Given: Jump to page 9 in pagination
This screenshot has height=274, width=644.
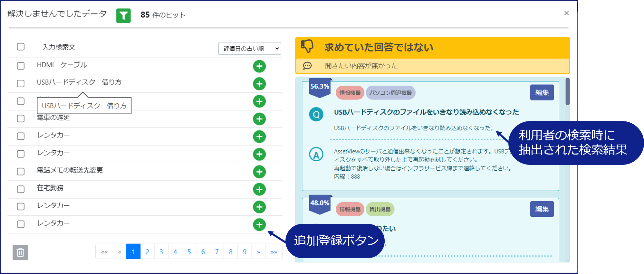Looking at the screenshot, I should click(x=245, y=252).
